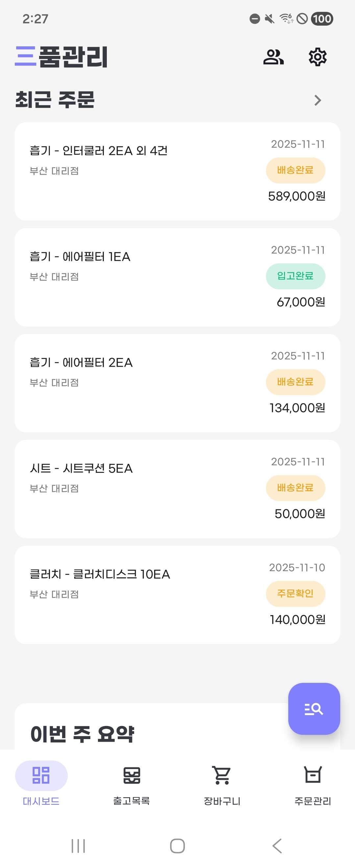Open the user accounts icon

(x=273, y=57)
